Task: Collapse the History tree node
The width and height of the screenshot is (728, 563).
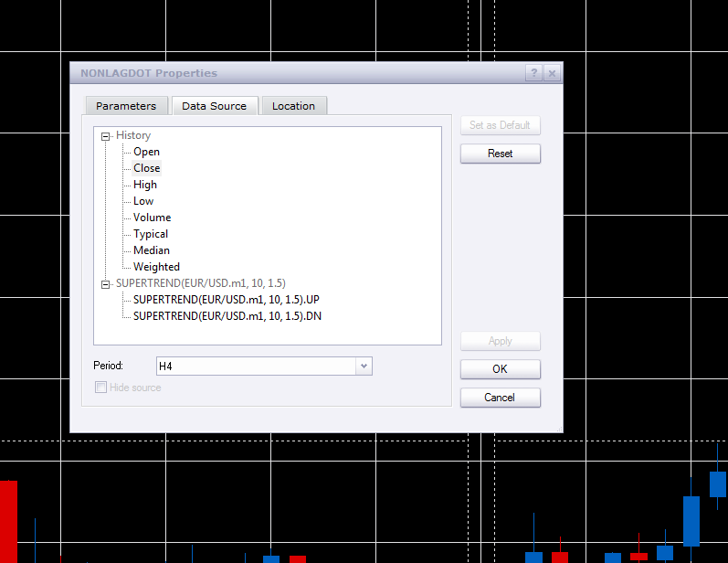Action: point(105,136)
